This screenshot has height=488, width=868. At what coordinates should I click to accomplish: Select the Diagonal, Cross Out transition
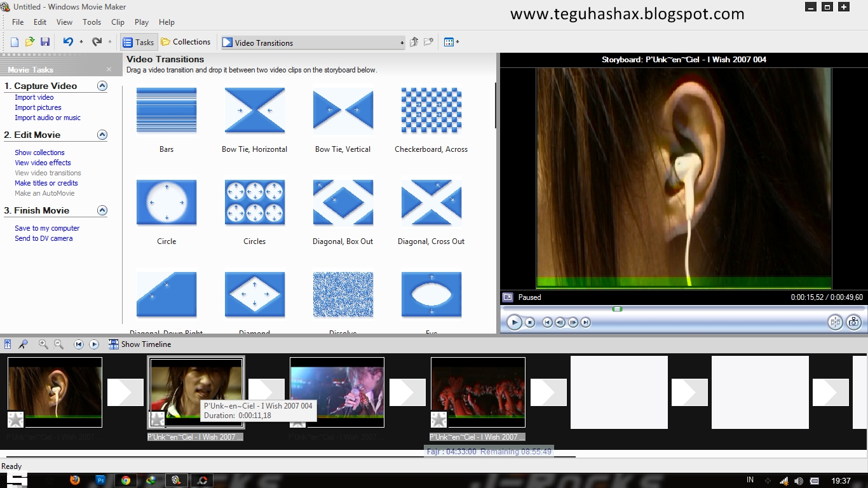(x=431, y=203)
